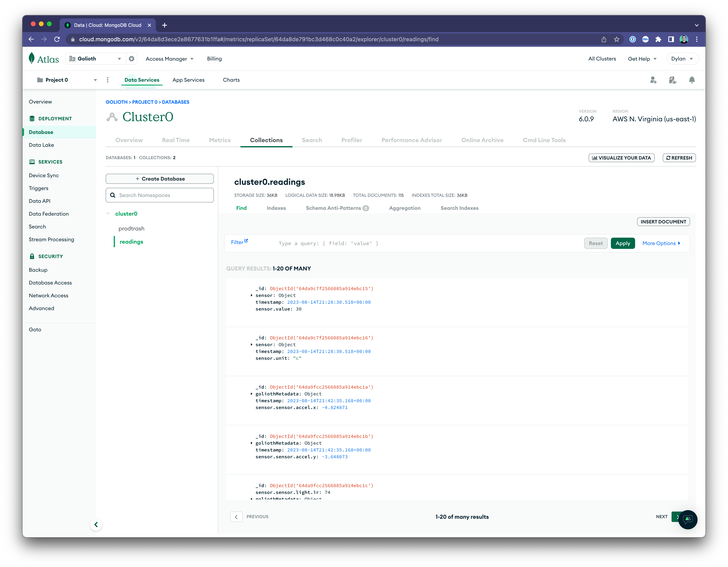The width and height of the screenshot is (728, 567).
Task: Click browser forward arrow
Action: click(x=44, y=39)
